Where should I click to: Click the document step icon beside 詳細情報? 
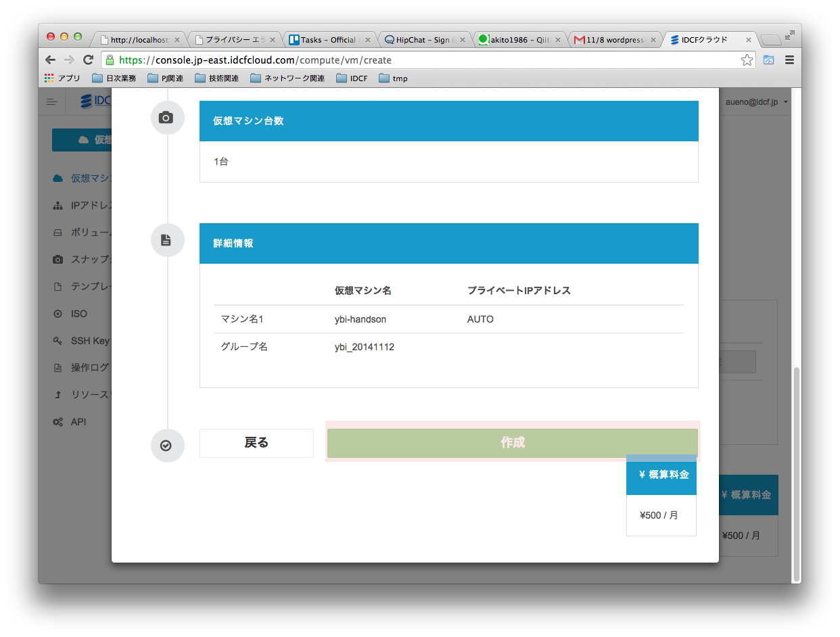click(167, 240)
